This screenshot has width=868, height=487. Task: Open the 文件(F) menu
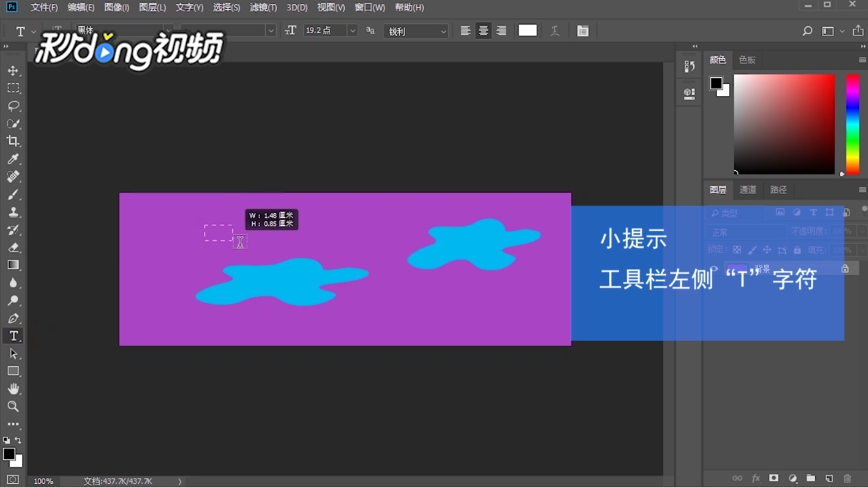[x=44, y=8]
